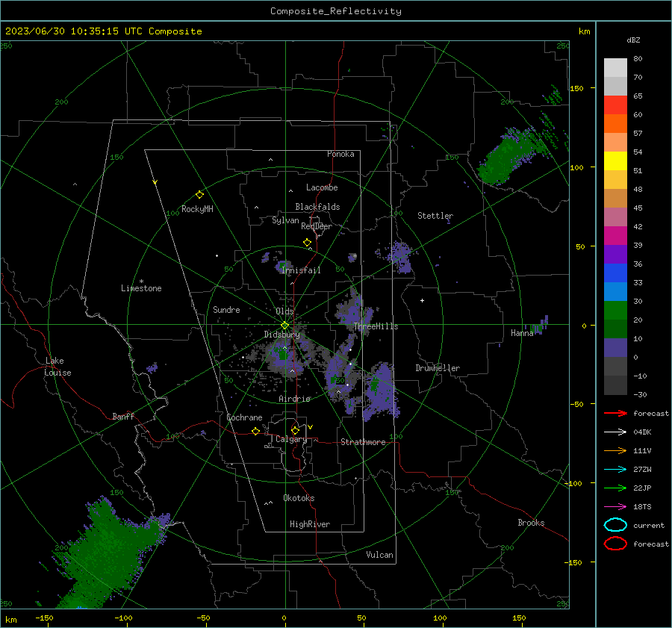
Task: Select the blue 36-33 dBZ swatch
Action: [615, 273]
